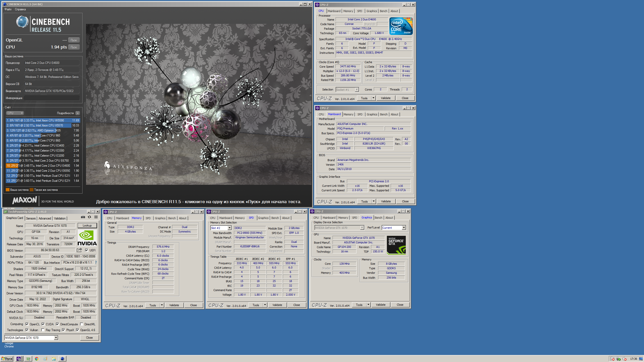644x362 pixels.
Task: Run the OpenGL test with Пуск button
Action: (74, 40)
